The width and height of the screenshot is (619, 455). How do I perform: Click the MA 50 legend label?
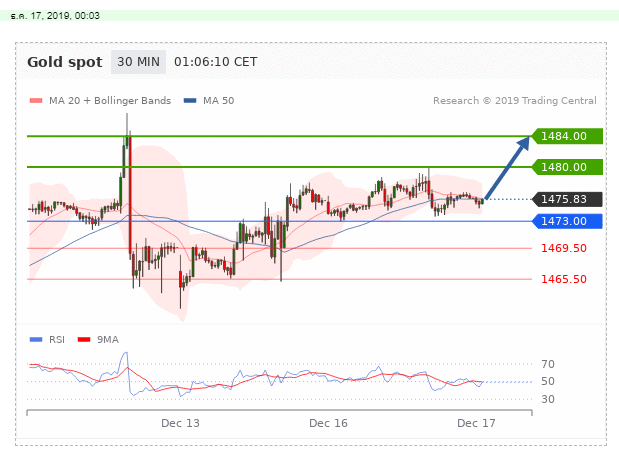click(x=219, y=101)
